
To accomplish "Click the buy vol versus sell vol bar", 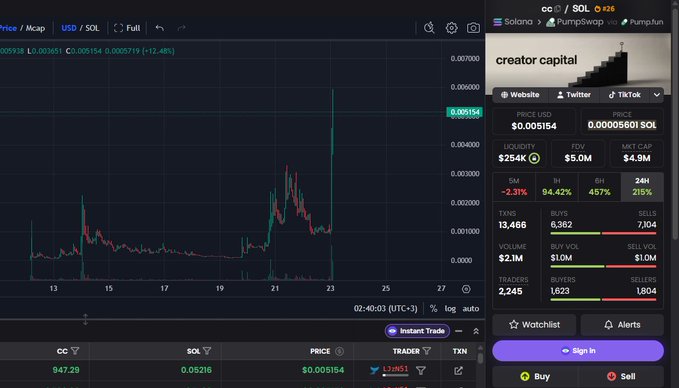I will click(603, 266).
